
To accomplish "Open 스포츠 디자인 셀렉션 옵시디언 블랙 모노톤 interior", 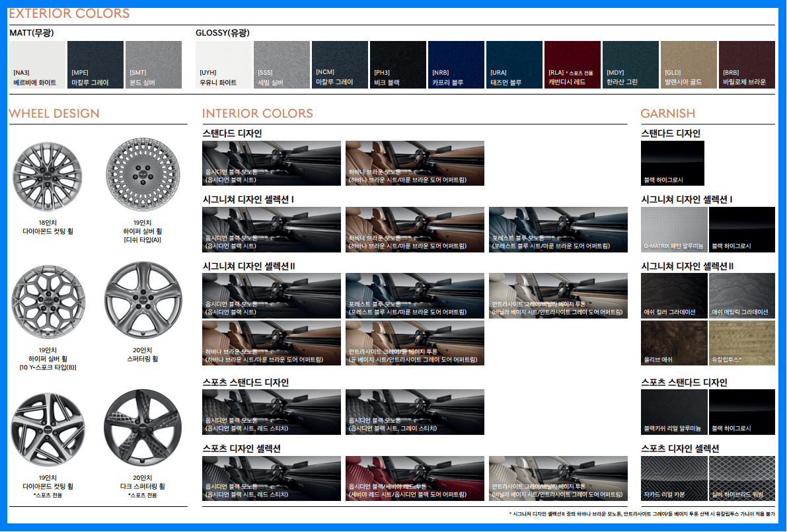I will pos(272,478).
